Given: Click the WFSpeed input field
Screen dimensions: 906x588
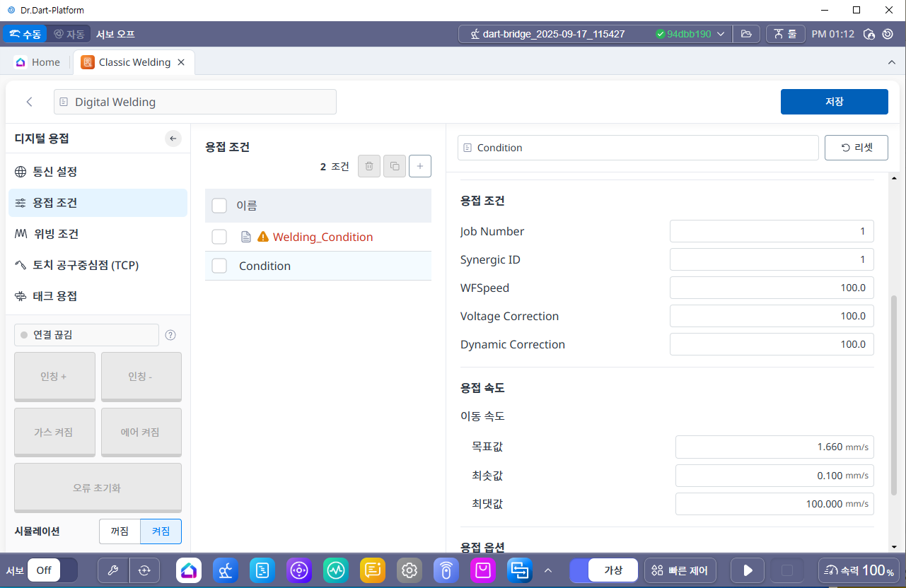Looking at the screenshot, I should [771, 288].
